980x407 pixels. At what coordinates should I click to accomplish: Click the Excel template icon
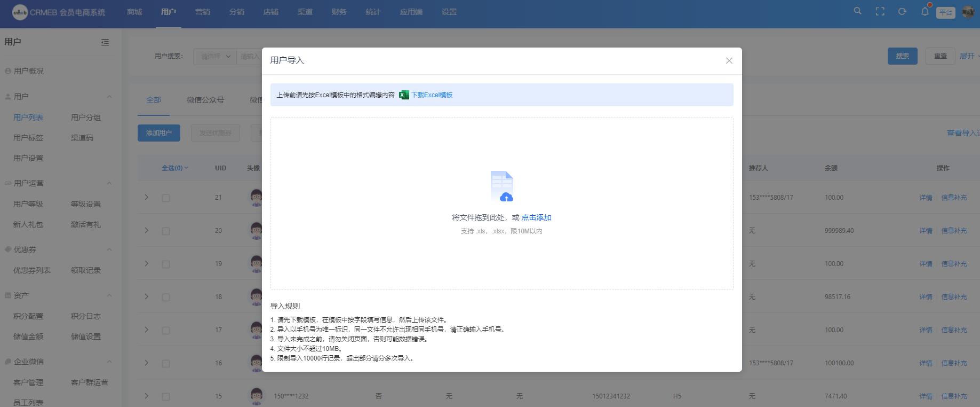404,95
